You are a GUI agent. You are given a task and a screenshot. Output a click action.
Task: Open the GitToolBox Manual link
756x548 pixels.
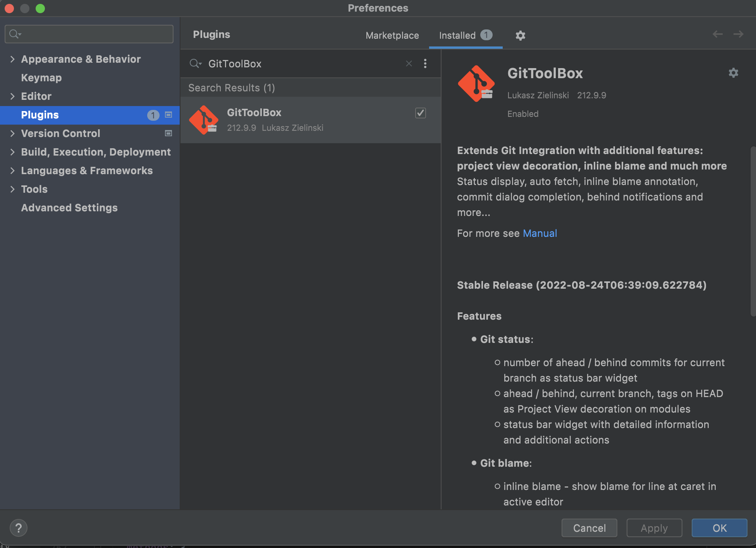tap(540, 233)
